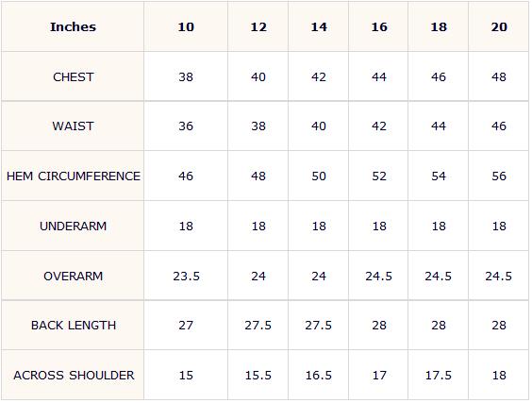Click the CHEST row label

pos(74,77)
